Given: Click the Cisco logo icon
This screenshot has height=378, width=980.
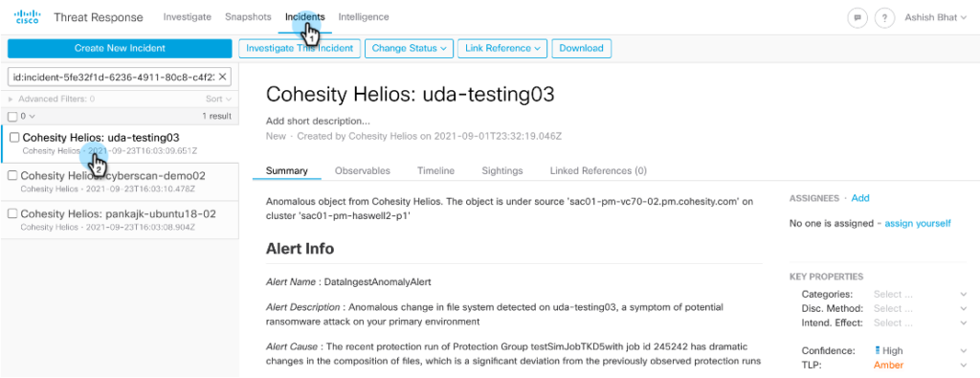Looking at the screenshot, I should [27, 17].
